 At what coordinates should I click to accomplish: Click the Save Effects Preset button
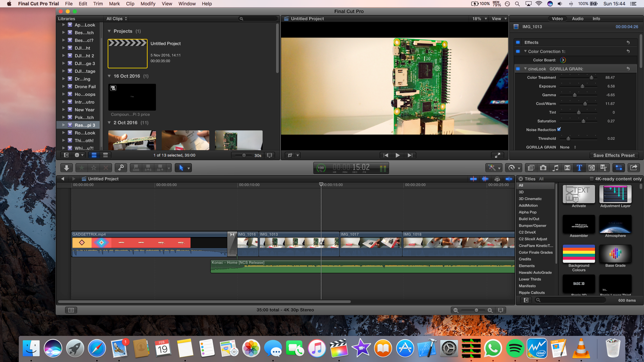tap(614, 155)
